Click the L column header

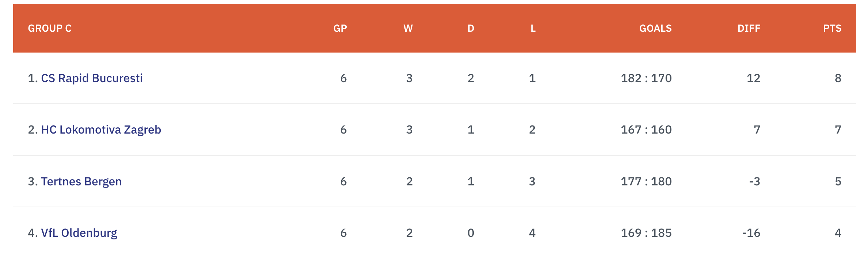pos(533,28)
